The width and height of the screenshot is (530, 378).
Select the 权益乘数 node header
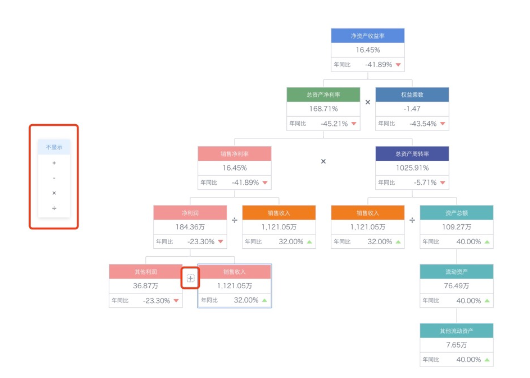pos(412,95)
